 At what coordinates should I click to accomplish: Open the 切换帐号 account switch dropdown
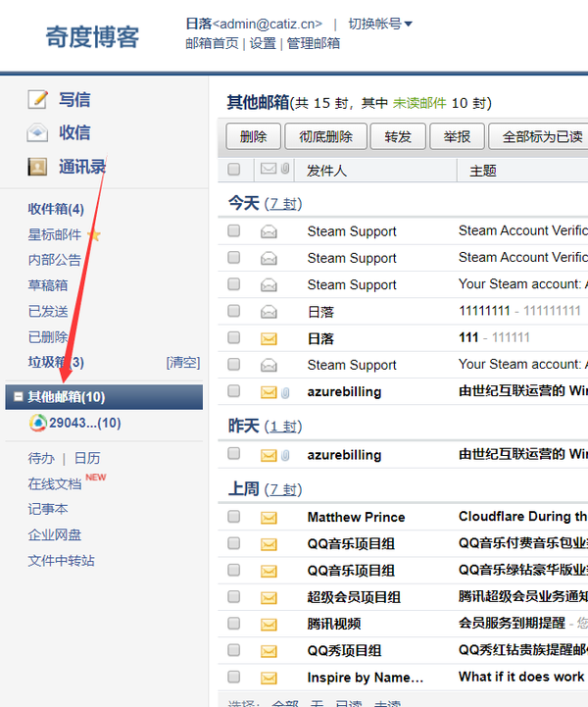pyautogui.click(x=381, y=24)
